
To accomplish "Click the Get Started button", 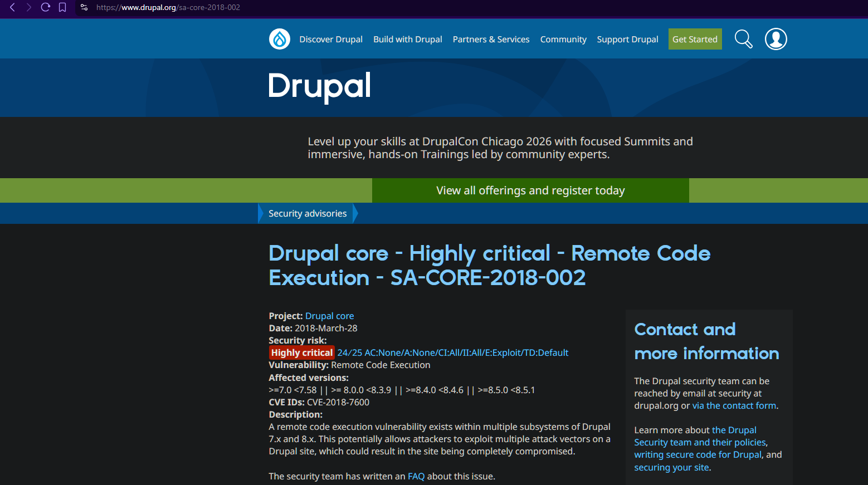I will click(695, 39).
